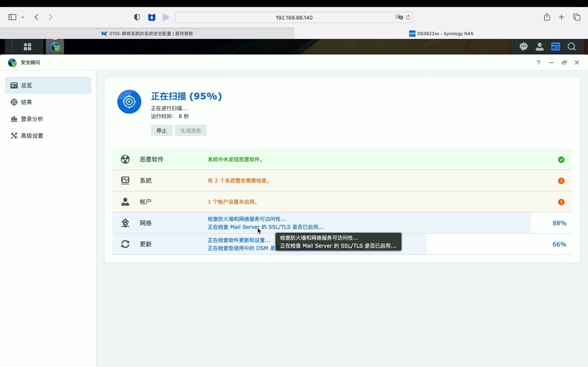Click the 88% progress value on 网络 row

(x=560, y=223)
